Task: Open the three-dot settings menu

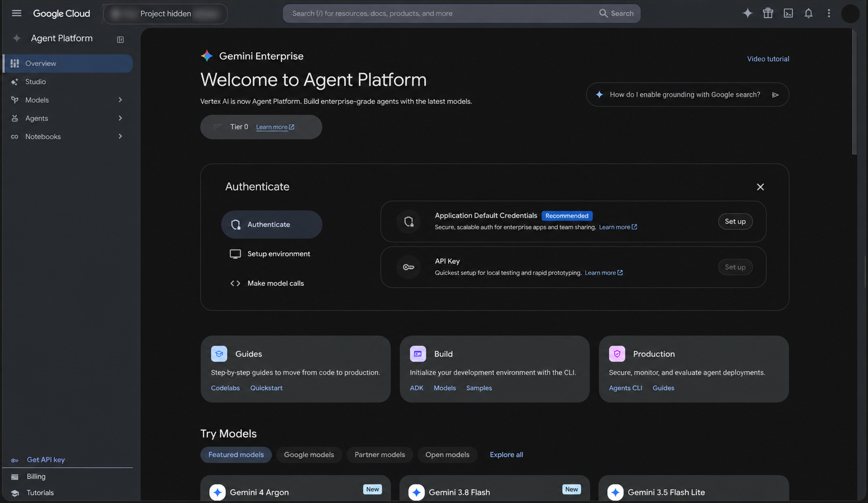Action: tap(828, 13)
